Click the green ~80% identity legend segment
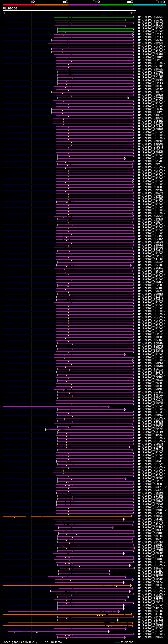This screenshot has height=644, width=168. [x=117, y=5]
